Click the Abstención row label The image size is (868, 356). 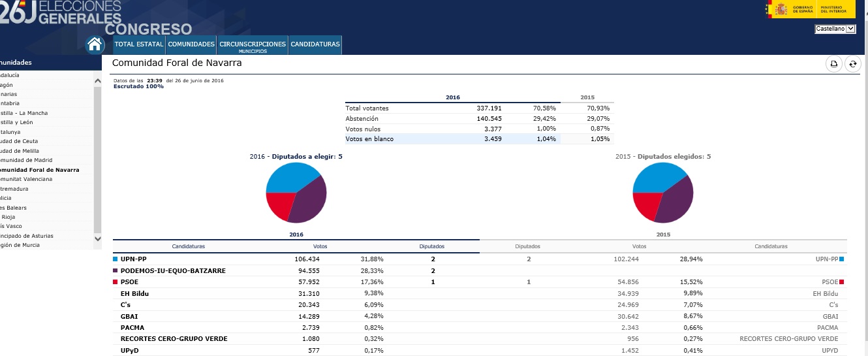click(362, 119)
